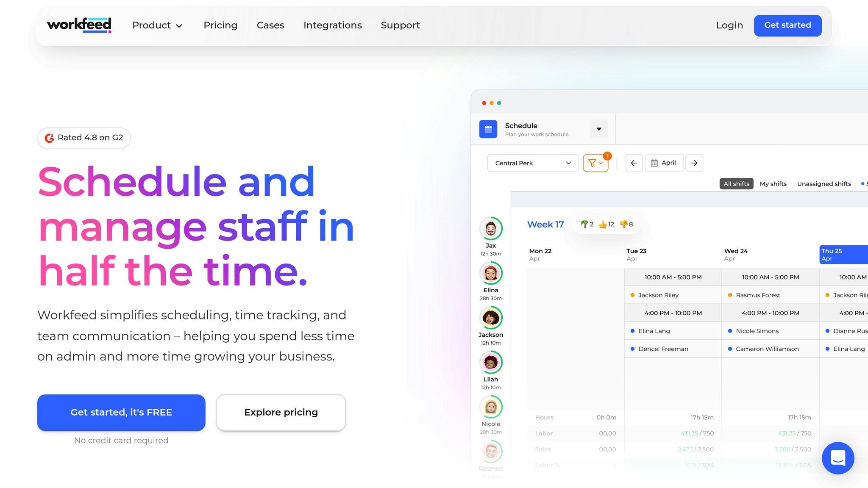This screenshot has height=488, width=868.
Task: Click Wednesday's sales value 3.280 / 2.500
Action: point(793,449)
